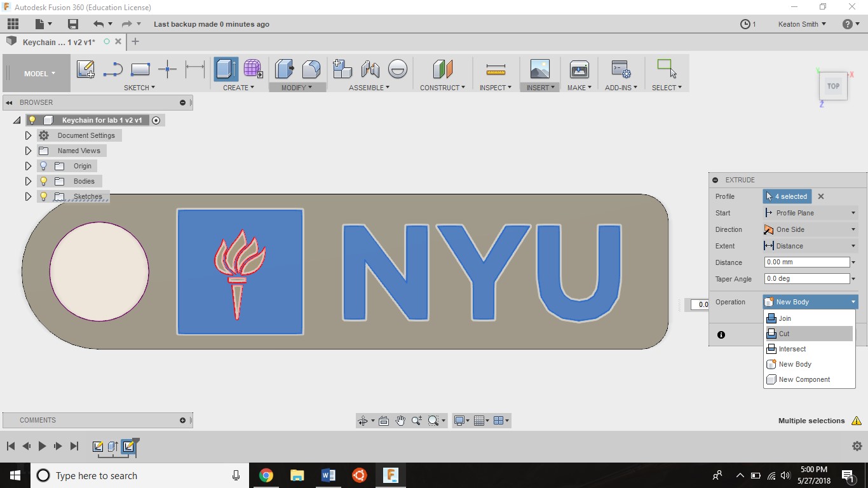
Task: Collapse the Browser panel with minus button
Action: pyautogui.click(x=182, y=102)
